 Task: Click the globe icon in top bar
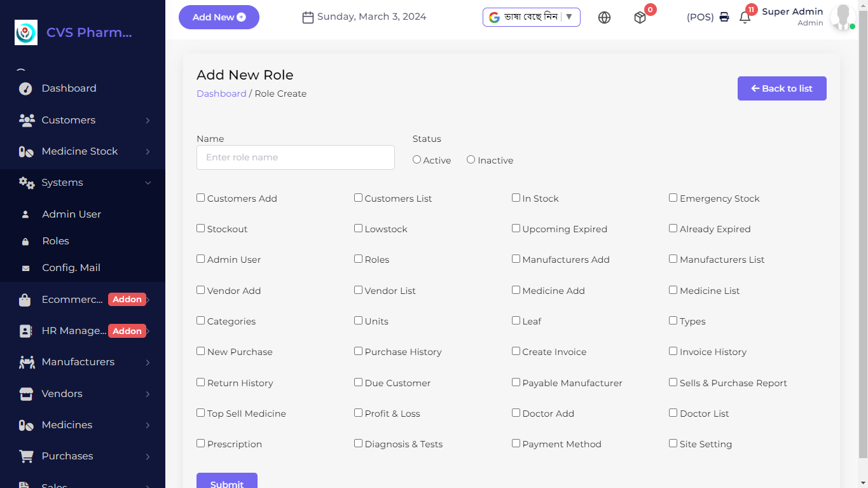click(604, 18)
